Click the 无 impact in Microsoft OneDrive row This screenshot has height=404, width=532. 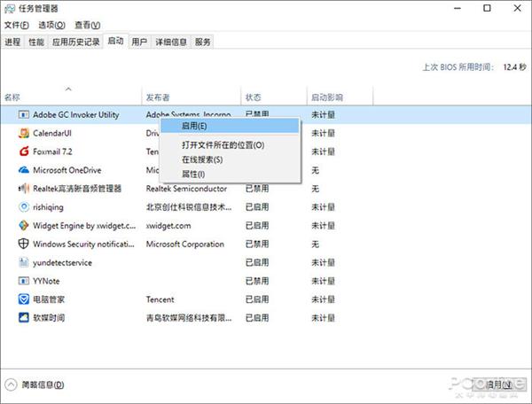[x=315, y=170]
